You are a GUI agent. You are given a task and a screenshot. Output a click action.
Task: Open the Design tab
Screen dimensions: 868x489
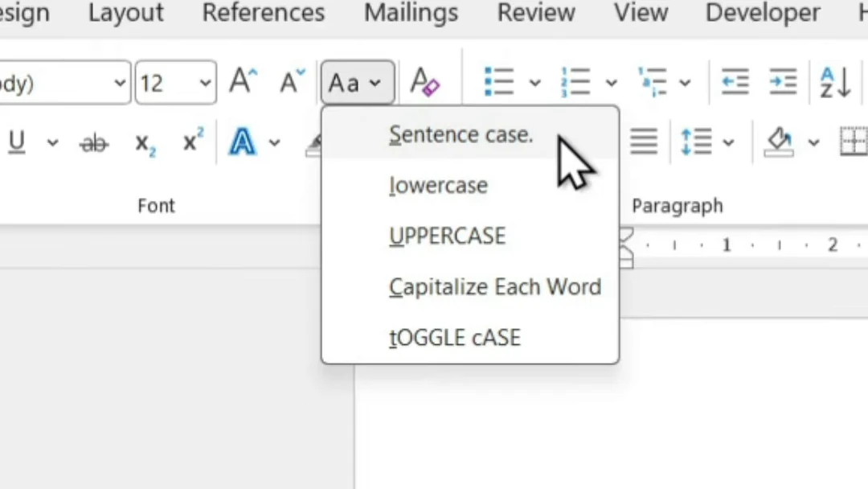click(24, 14)
